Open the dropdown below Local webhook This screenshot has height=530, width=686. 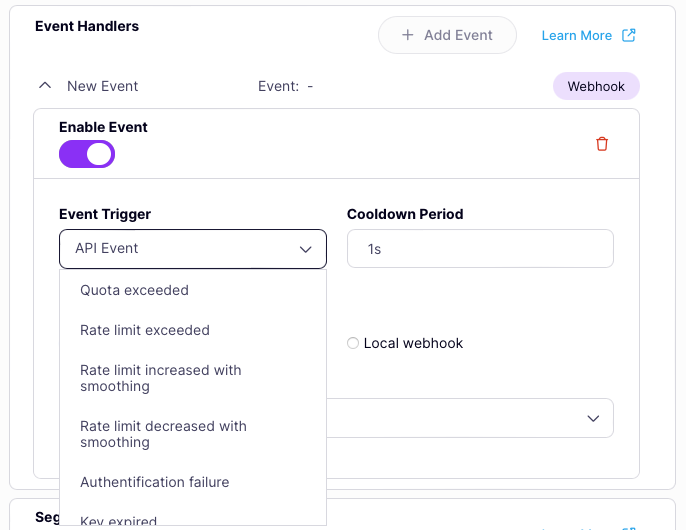(593, 418)
